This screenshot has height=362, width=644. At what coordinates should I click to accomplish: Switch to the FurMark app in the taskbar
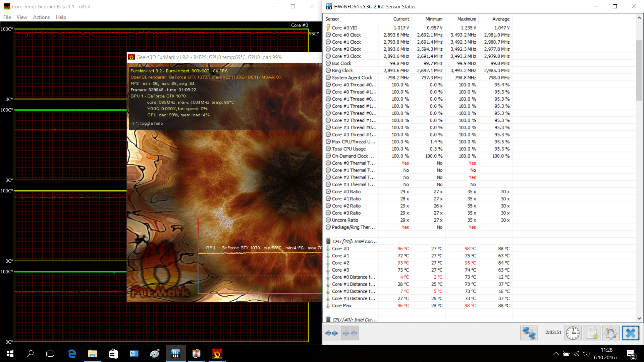click(217, 354)
